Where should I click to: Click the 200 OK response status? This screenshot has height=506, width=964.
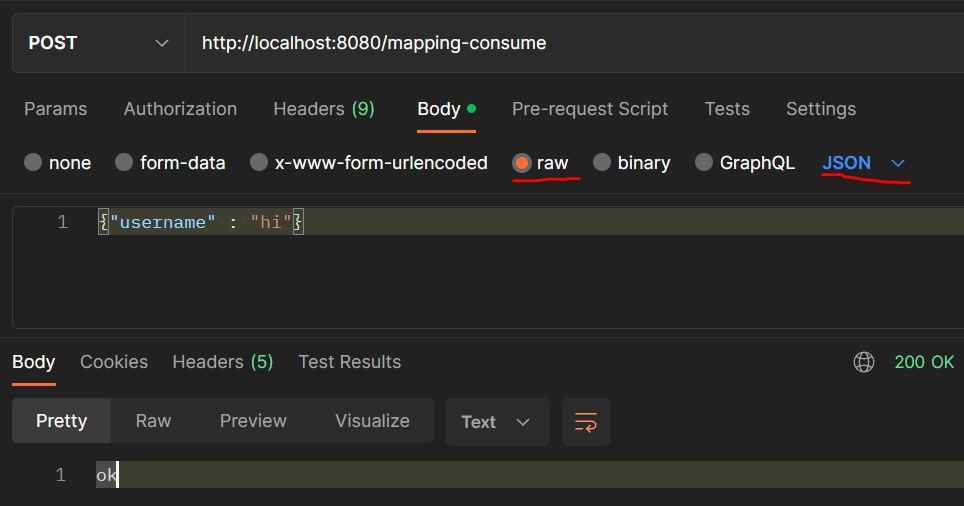(924, 362)
